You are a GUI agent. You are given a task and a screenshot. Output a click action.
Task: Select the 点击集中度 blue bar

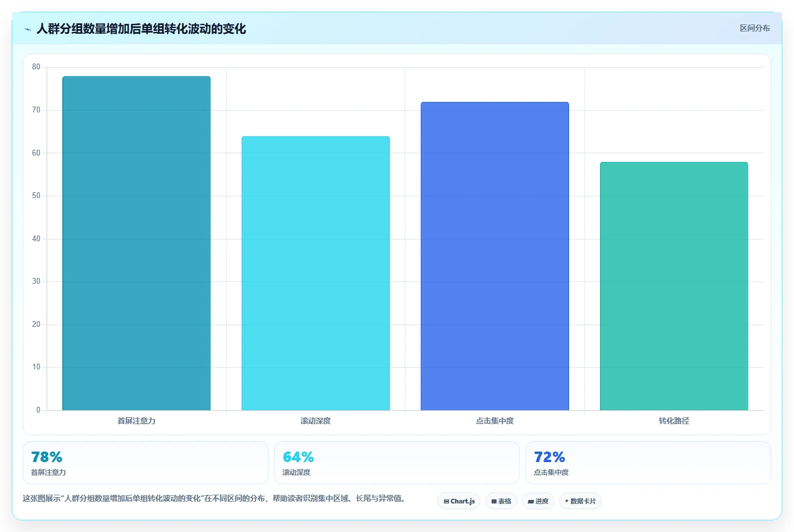(x=495, y=256)
